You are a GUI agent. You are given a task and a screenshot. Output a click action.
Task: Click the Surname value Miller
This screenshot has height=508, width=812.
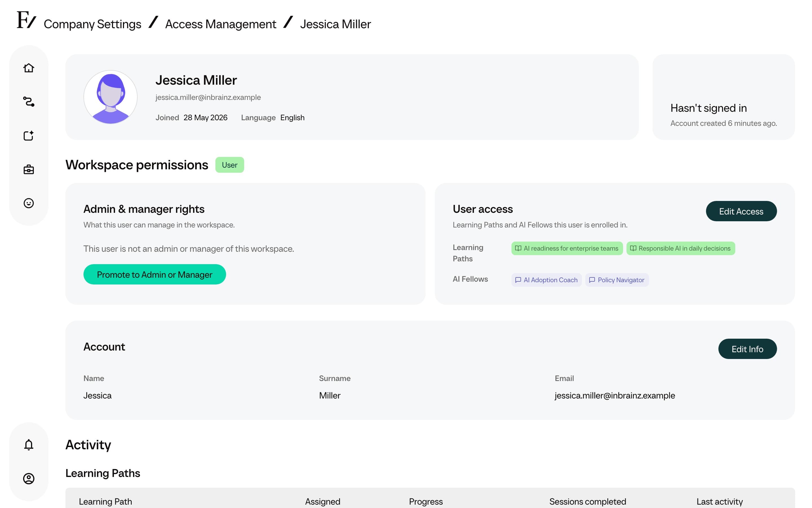(x=330, y=395)
